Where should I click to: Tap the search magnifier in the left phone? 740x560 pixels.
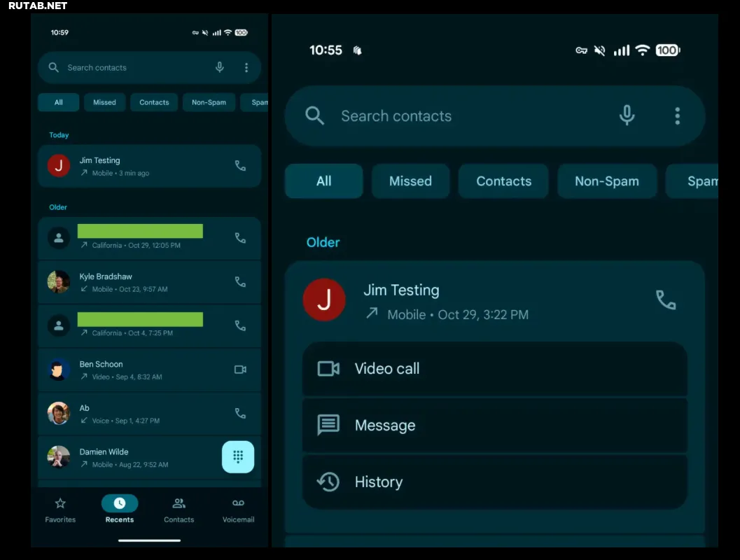[x=54, y=67]
